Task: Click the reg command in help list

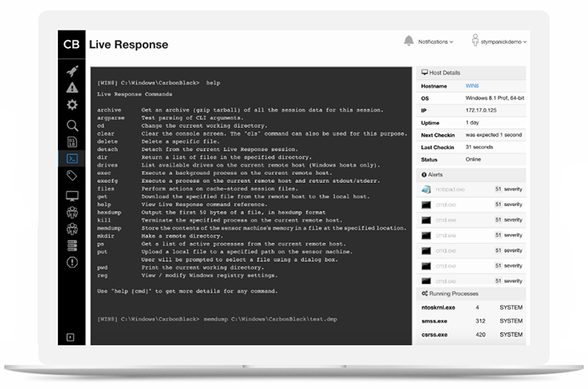Action: [x=103, y=275]
